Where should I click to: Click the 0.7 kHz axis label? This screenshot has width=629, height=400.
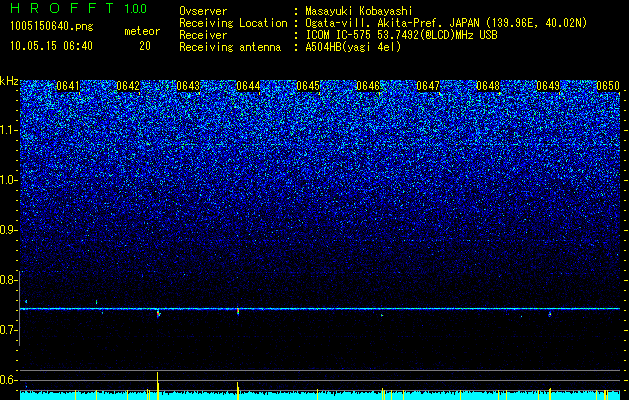coord(8,330)
